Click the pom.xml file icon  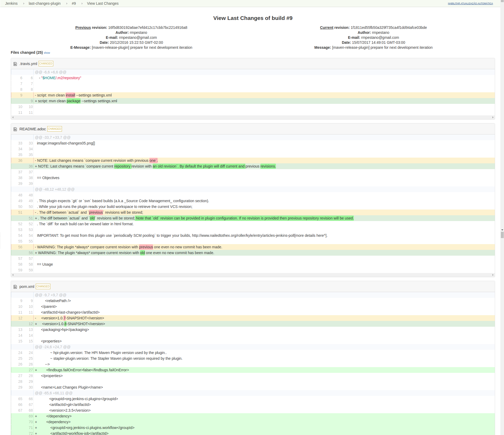click(x=15, y=287)
